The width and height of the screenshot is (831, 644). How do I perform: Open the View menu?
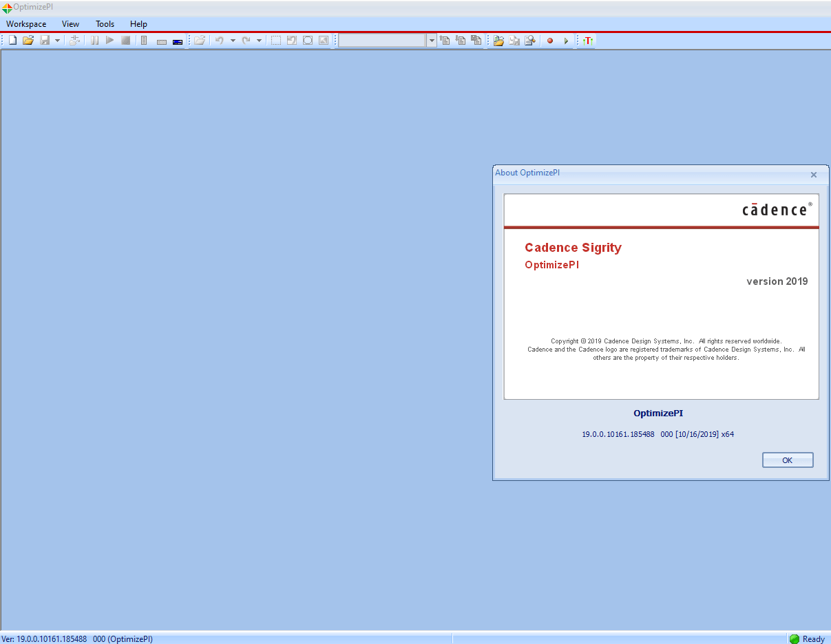[x=70, y=24]
